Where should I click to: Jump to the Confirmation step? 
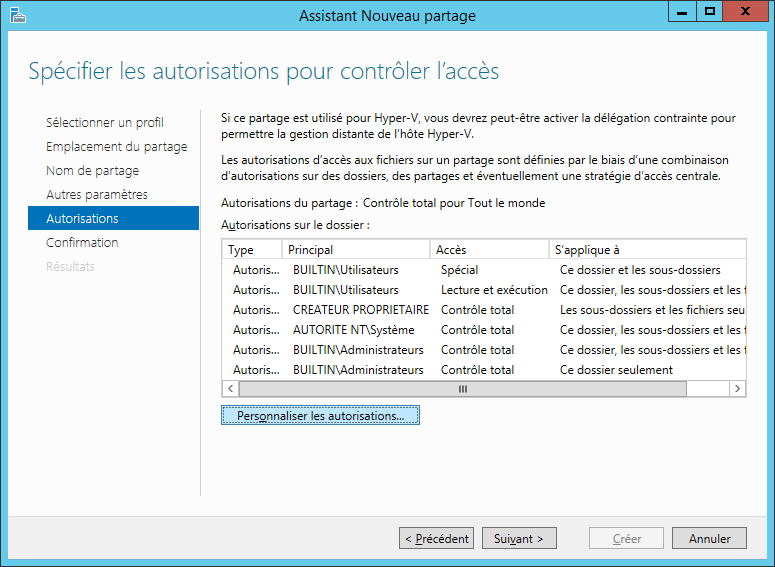(82, 243)
